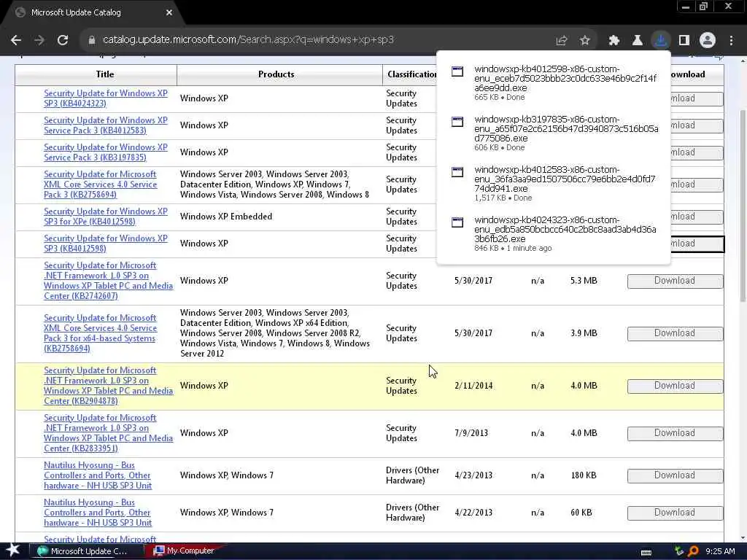Click the page vertical scrollbar thumb

(743, 205)
